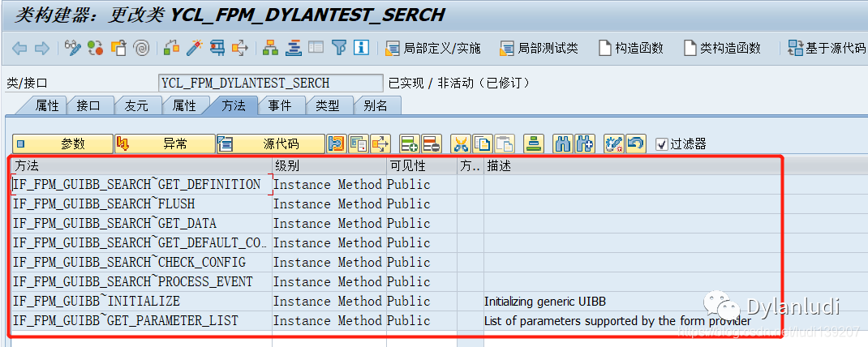Show the object list hierarchy icon
Image resolution: width=868 pixels, height=347 pixels.
pos(270,48)
